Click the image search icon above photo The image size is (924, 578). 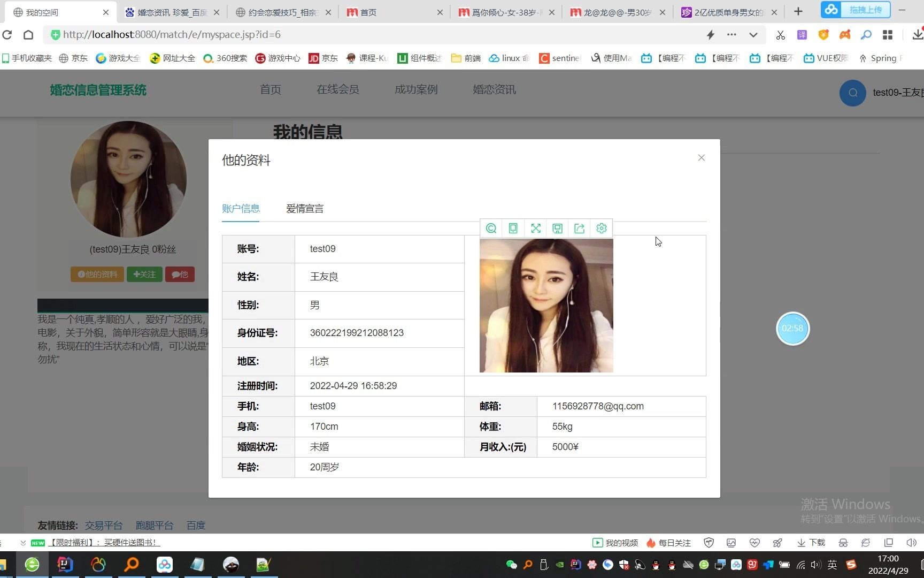[x=491, y=229]
